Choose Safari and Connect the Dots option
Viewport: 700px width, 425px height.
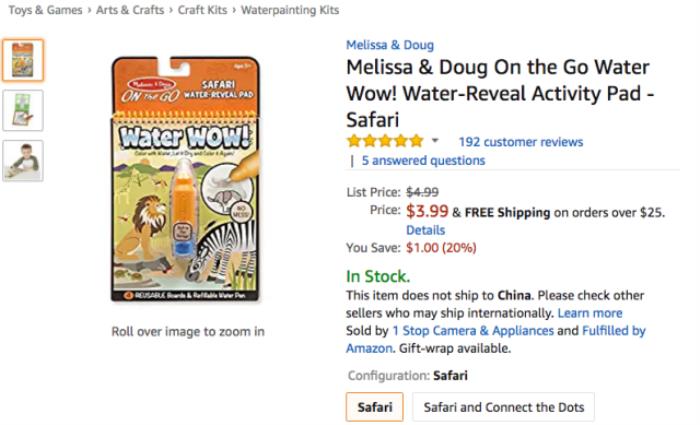coord(503,407)
